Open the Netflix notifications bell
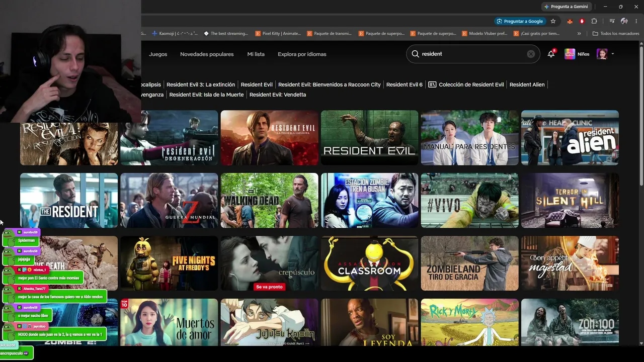Viewport: 644px width, 362px height. coord(551,54)
